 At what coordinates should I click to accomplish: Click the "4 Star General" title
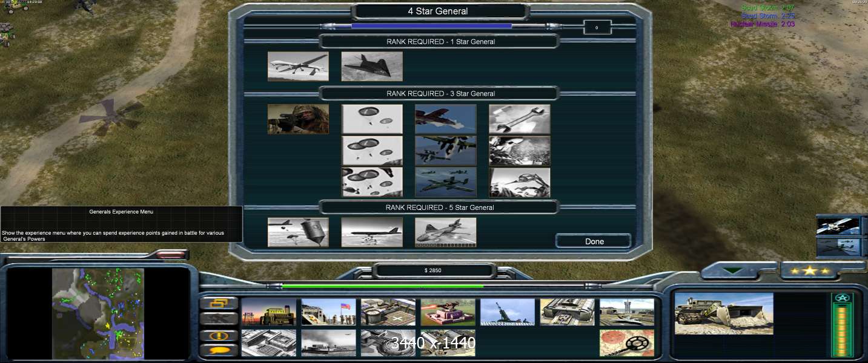click(438, 11)
